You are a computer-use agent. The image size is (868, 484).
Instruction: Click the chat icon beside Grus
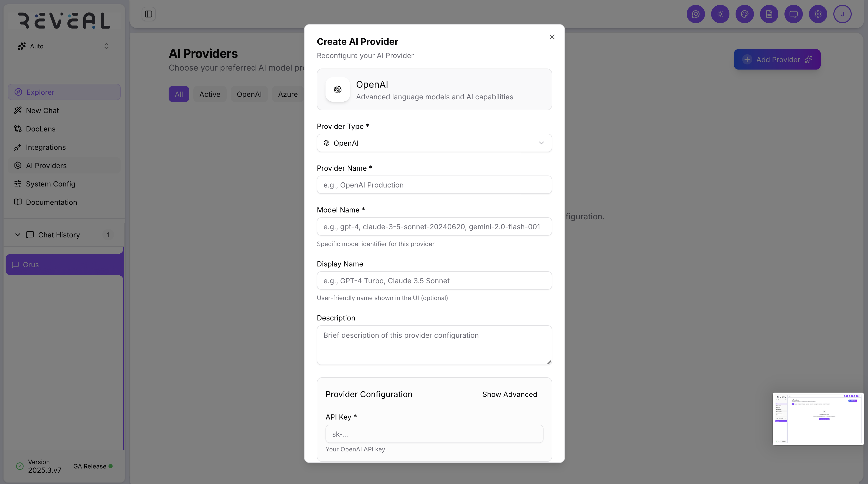(x=15, y=265)
